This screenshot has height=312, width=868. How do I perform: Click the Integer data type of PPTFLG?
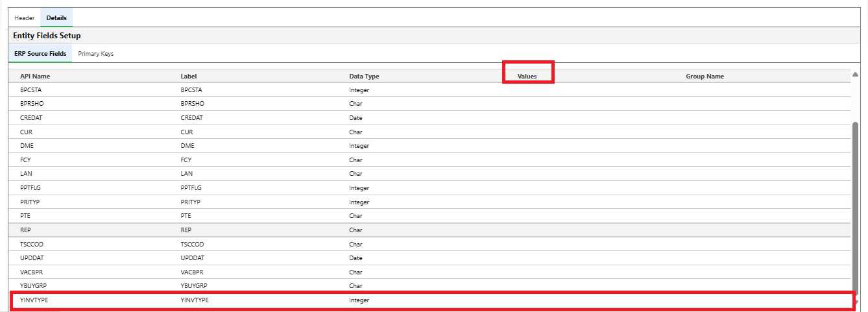tap(359, 188)
